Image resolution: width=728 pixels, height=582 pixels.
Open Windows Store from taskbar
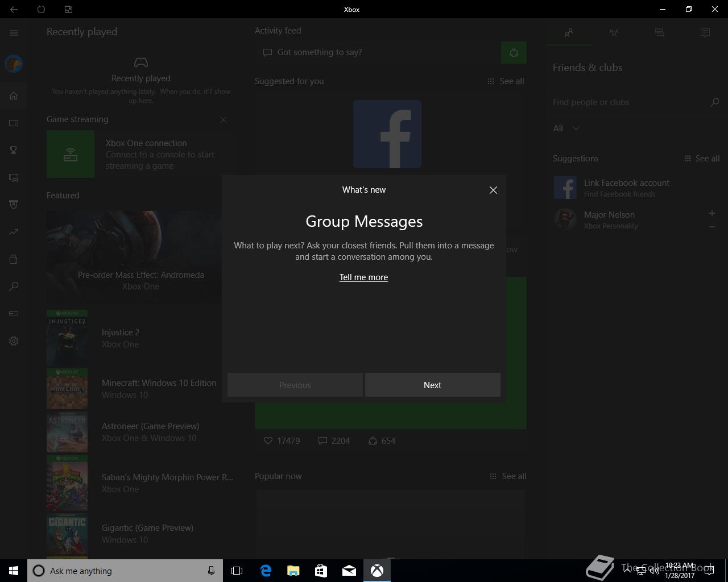tap(321, 571)
